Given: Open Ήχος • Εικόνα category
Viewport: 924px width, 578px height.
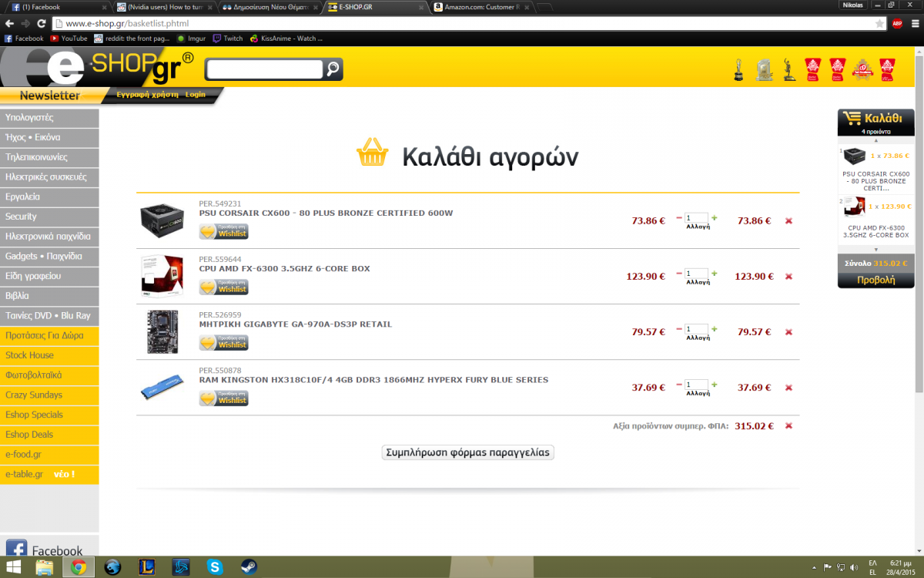Looking at the screenshot, I should (49, 138).
